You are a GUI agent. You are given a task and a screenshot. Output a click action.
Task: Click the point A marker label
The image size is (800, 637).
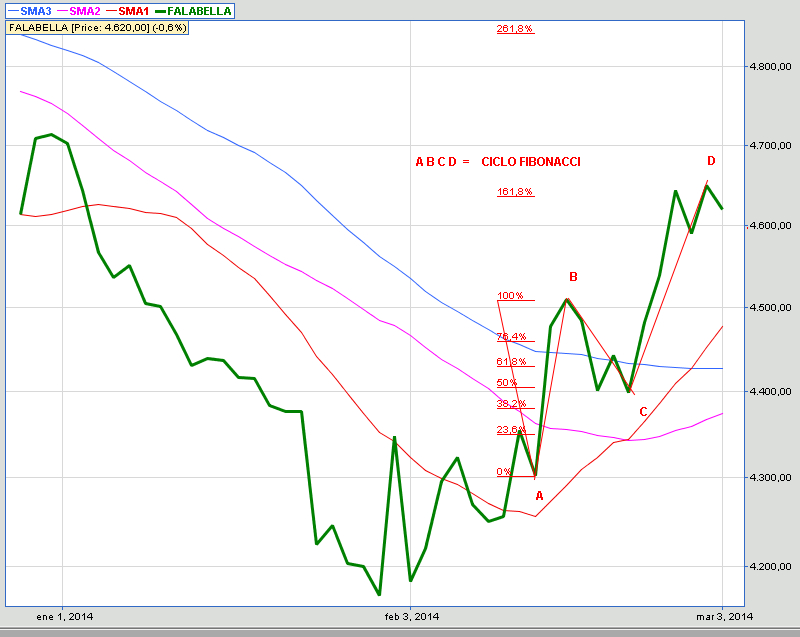(539, 496)
